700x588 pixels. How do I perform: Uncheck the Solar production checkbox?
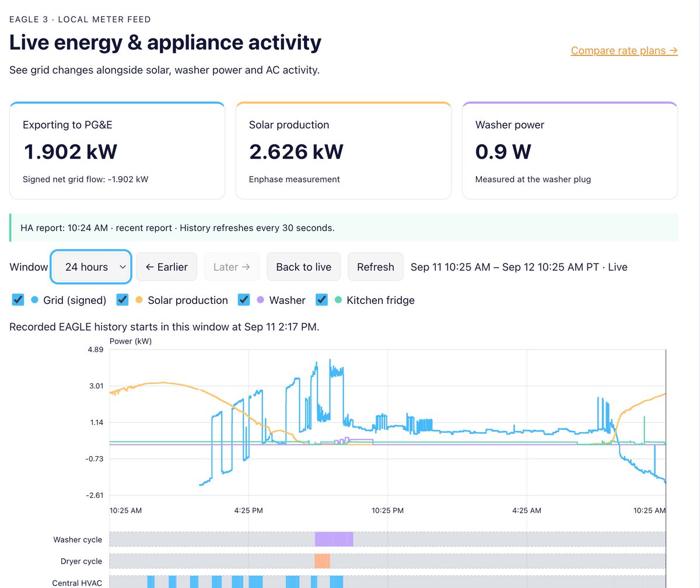click(123, 300)
